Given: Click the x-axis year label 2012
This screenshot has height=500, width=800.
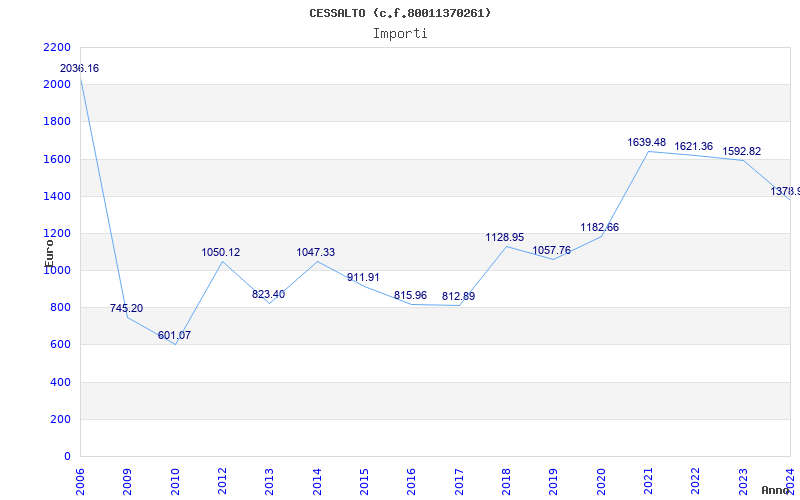Looking at the screenshot, I should tap(222, 482).
